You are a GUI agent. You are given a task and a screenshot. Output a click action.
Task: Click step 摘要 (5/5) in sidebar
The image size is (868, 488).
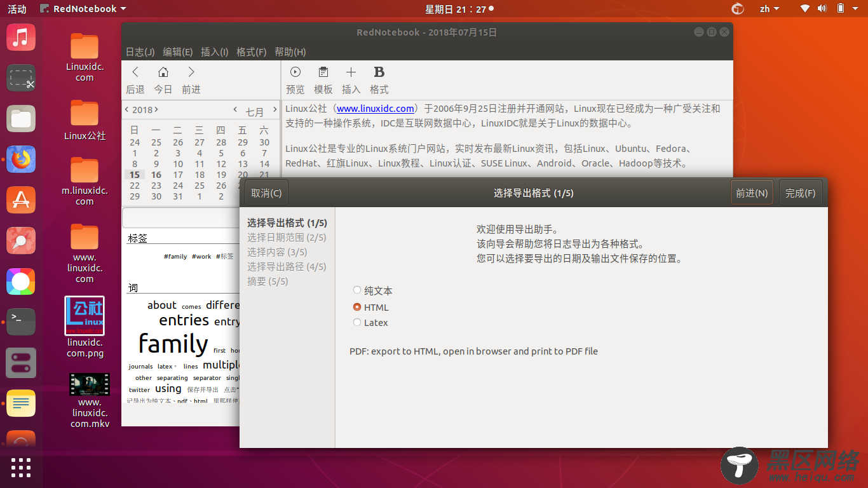(268, 281)
